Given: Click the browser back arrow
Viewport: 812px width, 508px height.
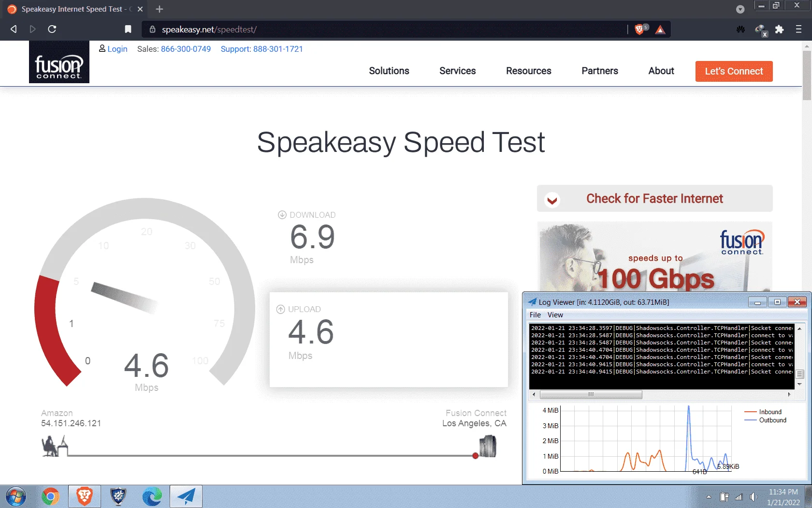Looking at the screenshot, I should pos(14,29).
